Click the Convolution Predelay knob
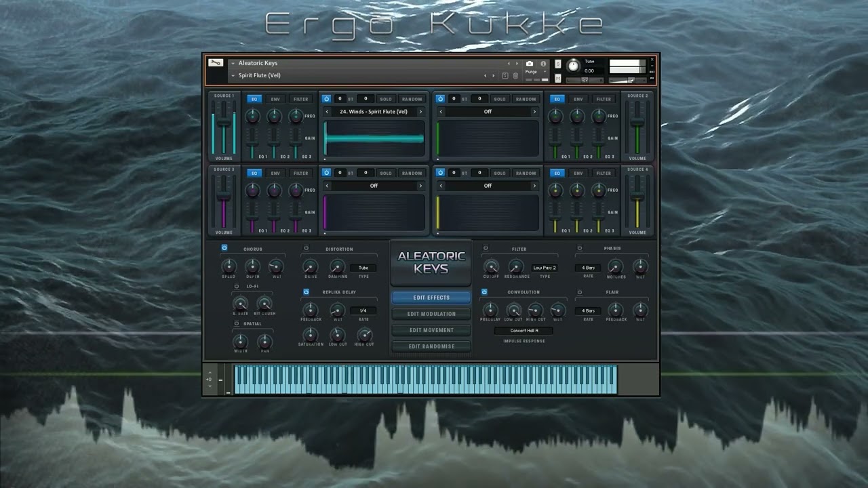Image resolution: width=868 pixels, height=488 pixels. pos(490,310)
